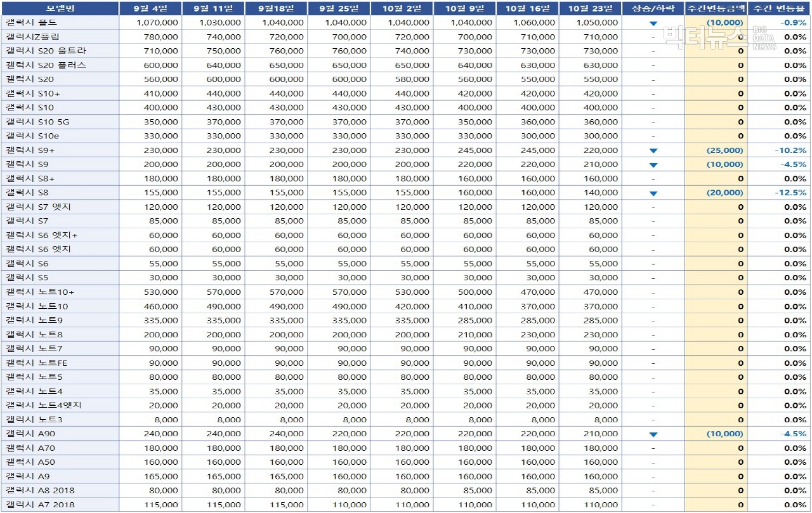Select the 9월 25일 column header
The image size is (812, 513).
(x=339, y=8)
